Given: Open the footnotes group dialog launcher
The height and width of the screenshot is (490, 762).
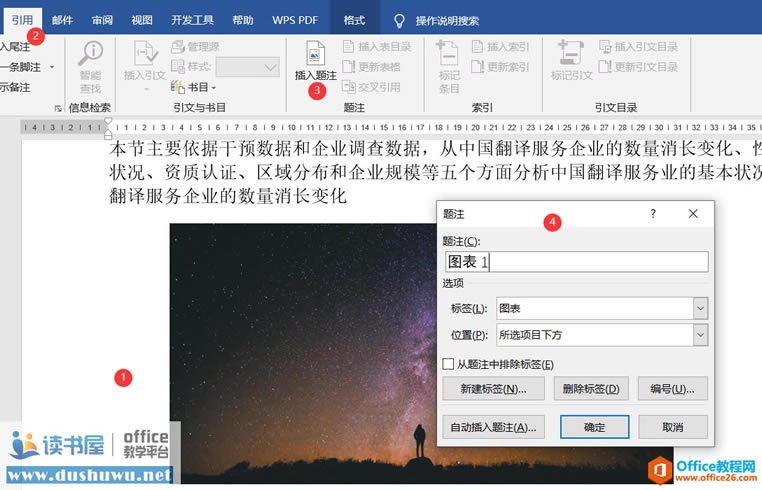Looking at the screenshot, I should click(58, 108).
